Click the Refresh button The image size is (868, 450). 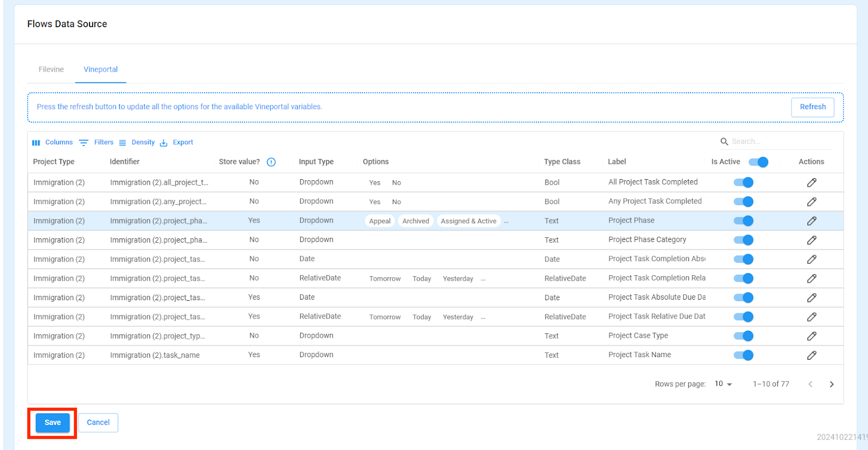point(813,107)
